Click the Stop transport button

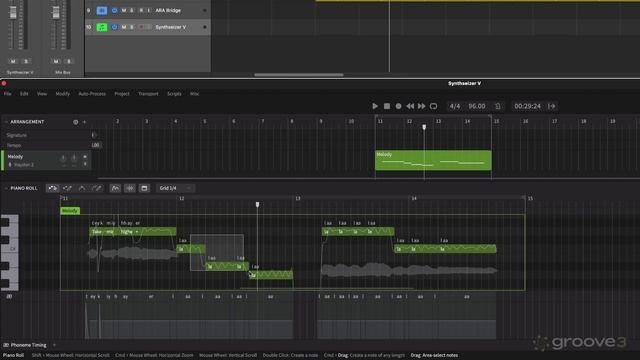[x=387, y=106]
